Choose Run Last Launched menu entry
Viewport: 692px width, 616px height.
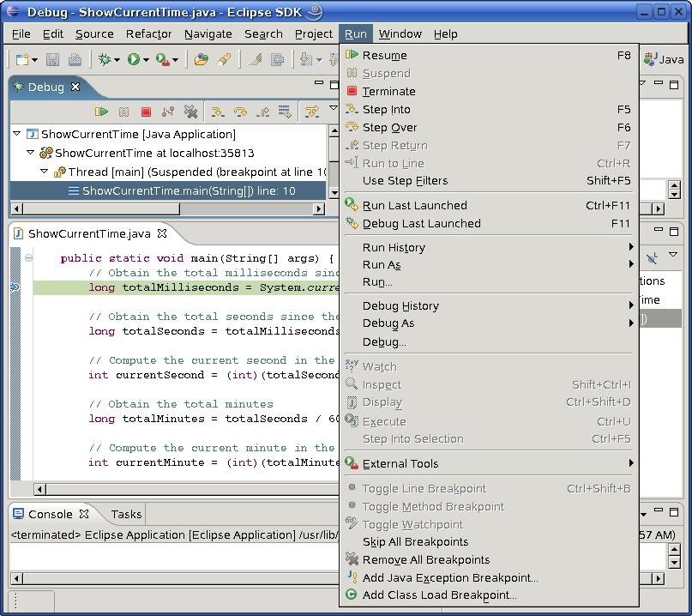click(x=489, y=205)
